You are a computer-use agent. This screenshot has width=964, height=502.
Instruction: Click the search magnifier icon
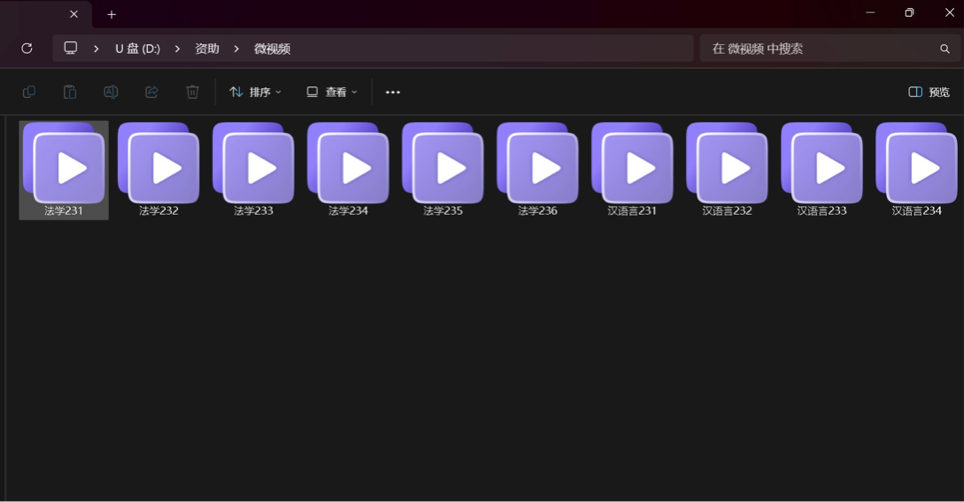pyautogui.click(x=944, y=48)
